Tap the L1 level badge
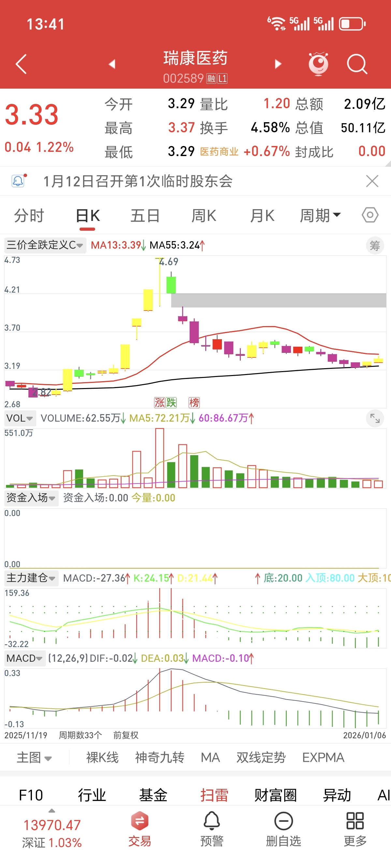Screen dimensions: 391x868 [223, 79]
